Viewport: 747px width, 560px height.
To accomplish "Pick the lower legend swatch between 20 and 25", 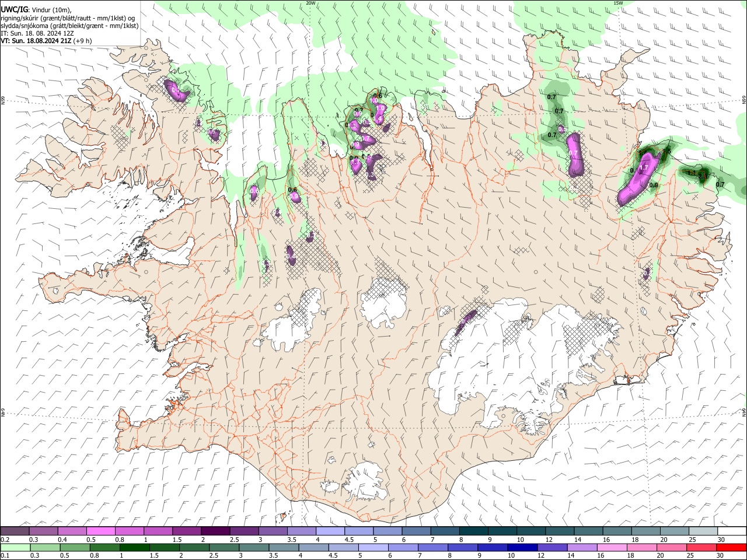I will [672, 548].
